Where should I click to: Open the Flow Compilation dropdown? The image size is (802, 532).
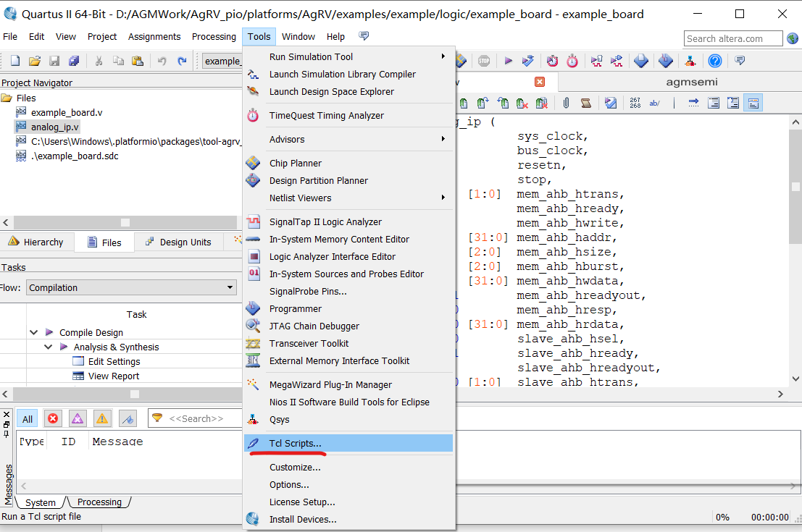132,288
